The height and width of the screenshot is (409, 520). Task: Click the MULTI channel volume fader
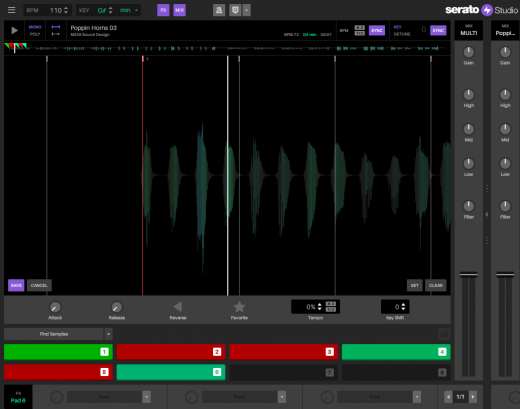click(x=469, y=275)
